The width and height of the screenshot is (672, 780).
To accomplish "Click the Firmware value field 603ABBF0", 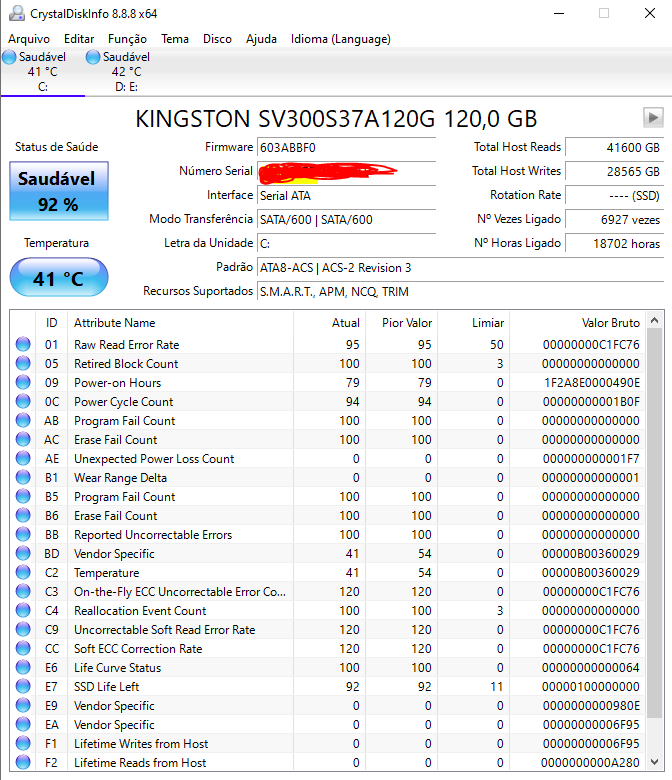I will 346,147.
